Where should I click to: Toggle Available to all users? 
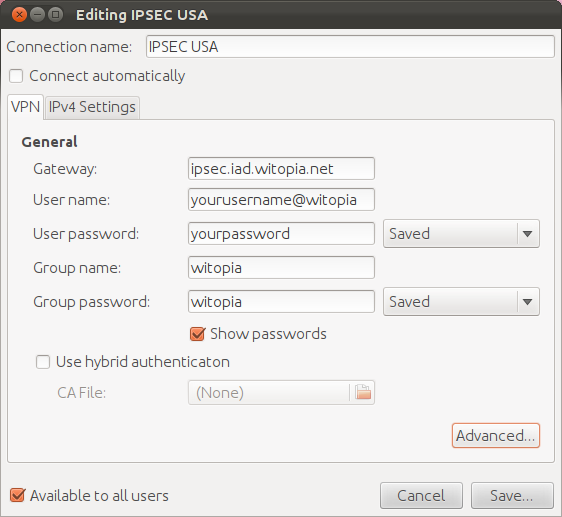pyautogui.click(x=17, y=495)
